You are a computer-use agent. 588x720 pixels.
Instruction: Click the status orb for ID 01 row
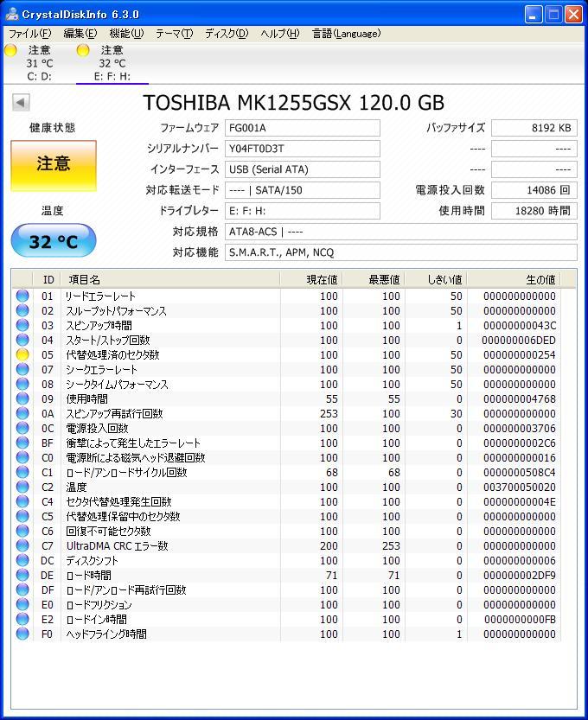click(22, 296)
